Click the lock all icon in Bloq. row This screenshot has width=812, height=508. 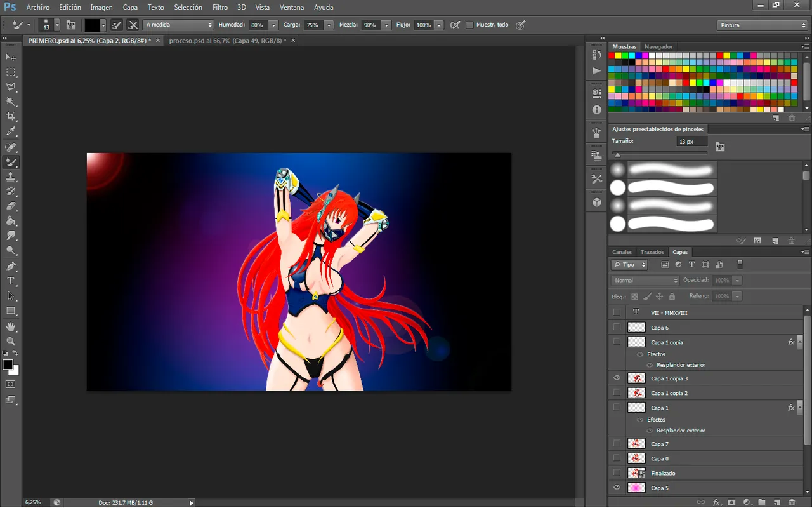pyautogui.click(x=672, y=297)
